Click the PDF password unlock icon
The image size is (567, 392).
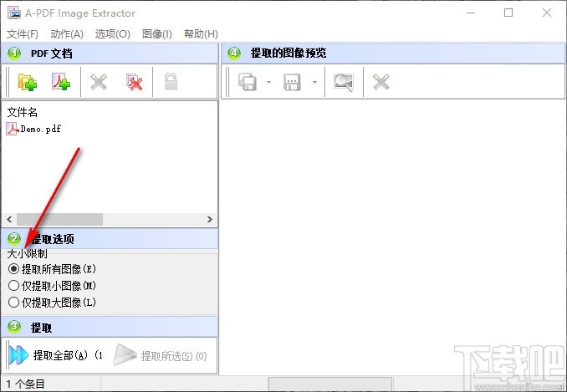(x=171, y=82)
